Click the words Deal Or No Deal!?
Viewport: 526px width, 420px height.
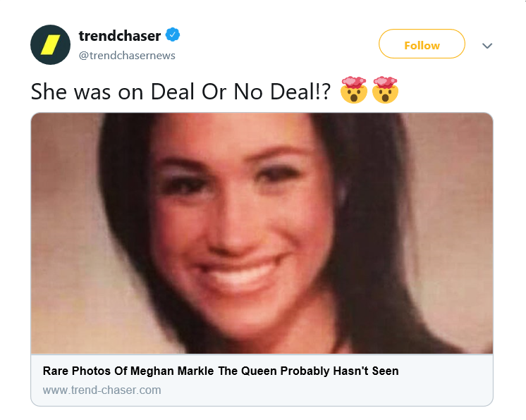[x=240, y=92]
